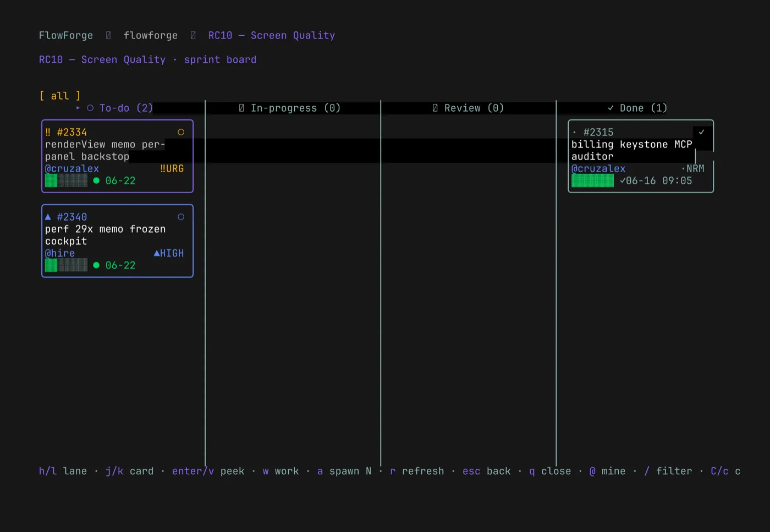Click the Done checkmark lane icon

pyautogui.click(x=610, y=108)
